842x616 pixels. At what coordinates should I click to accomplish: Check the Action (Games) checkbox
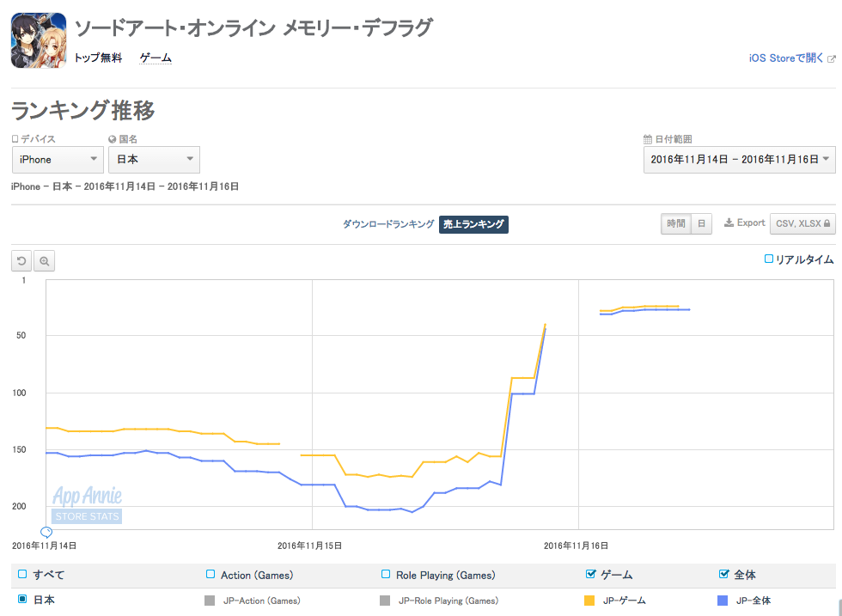coord(210,574)
